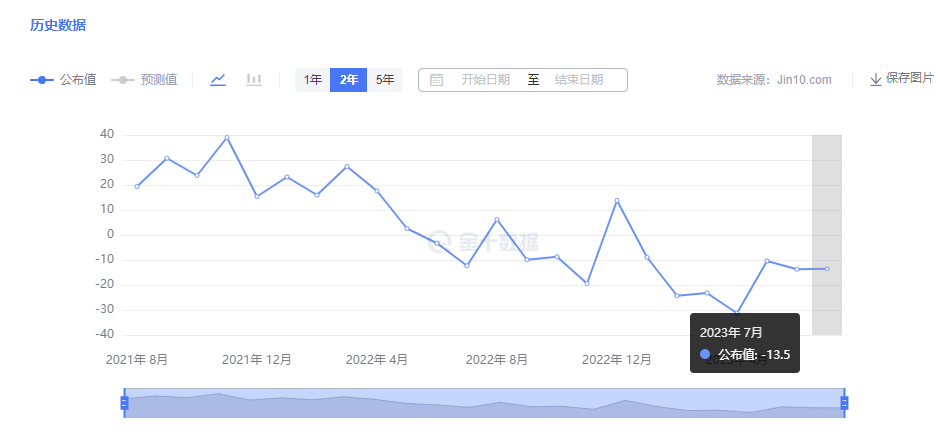Switch to line chart view icon

click(218, 80)
